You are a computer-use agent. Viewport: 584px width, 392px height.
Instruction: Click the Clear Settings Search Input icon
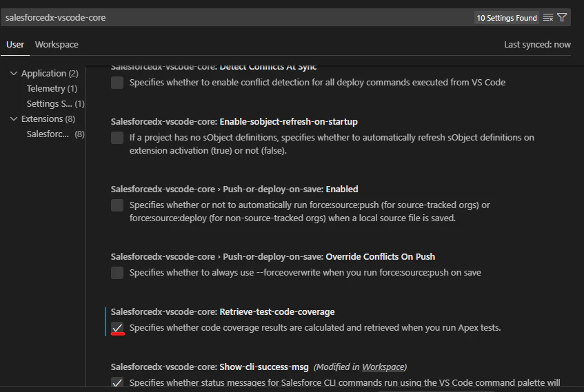[548, 17]
